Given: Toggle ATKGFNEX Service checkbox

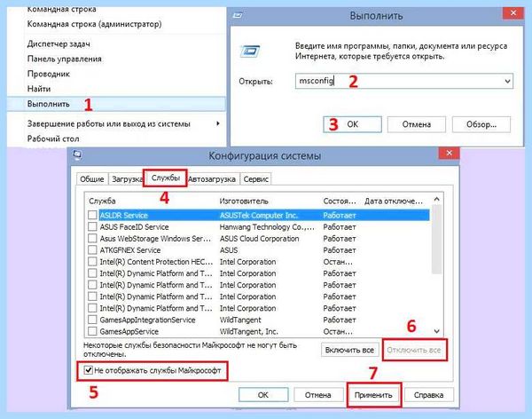Looking at the screenshot, I should [92, 250].
